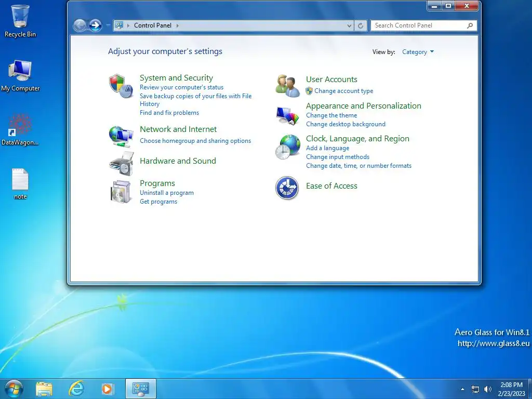Open the Appearance and Personalization monitor icon
The height and width of the screenshot is (399, 532).
[x=288, y=116]
